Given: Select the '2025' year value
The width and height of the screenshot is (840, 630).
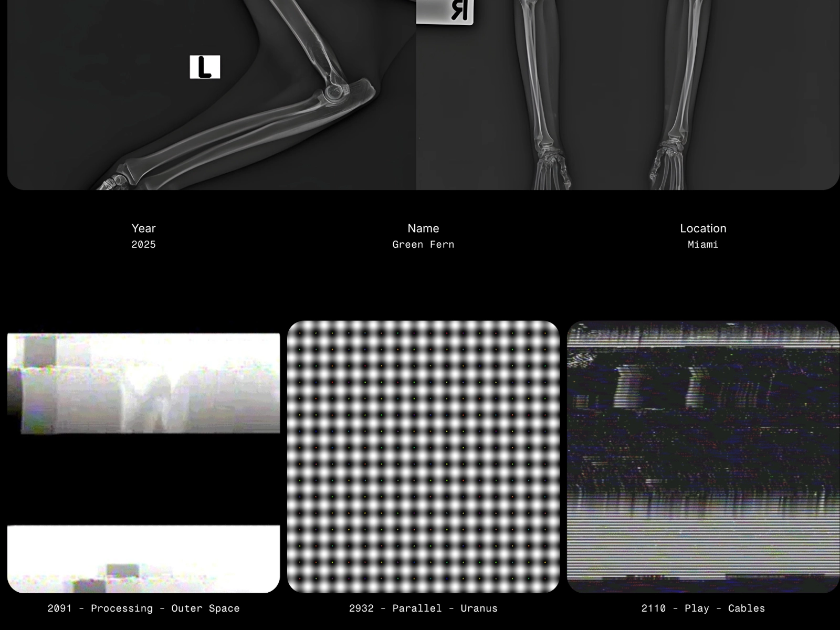Looking at the screenshot, I should [x=143, y=244].
